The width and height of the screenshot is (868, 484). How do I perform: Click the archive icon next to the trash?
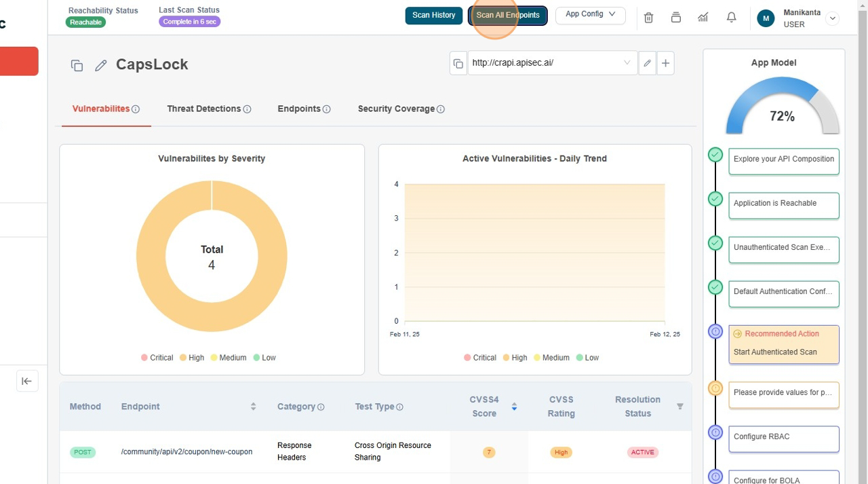(675, 18)
